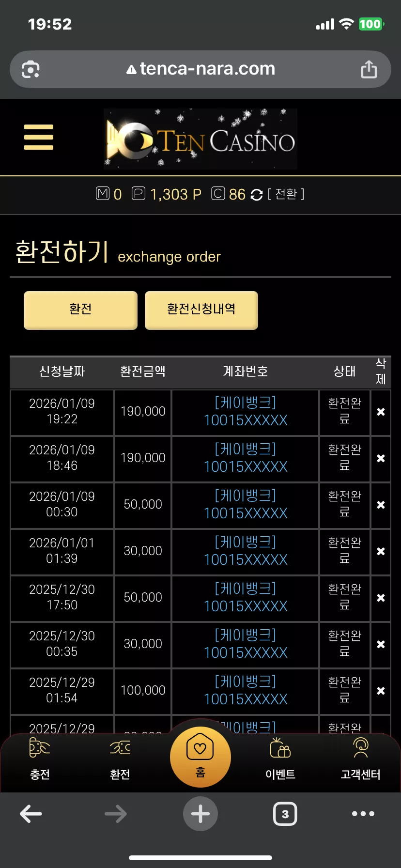Click the 환전신청내역 button

(x=201, y=310)
